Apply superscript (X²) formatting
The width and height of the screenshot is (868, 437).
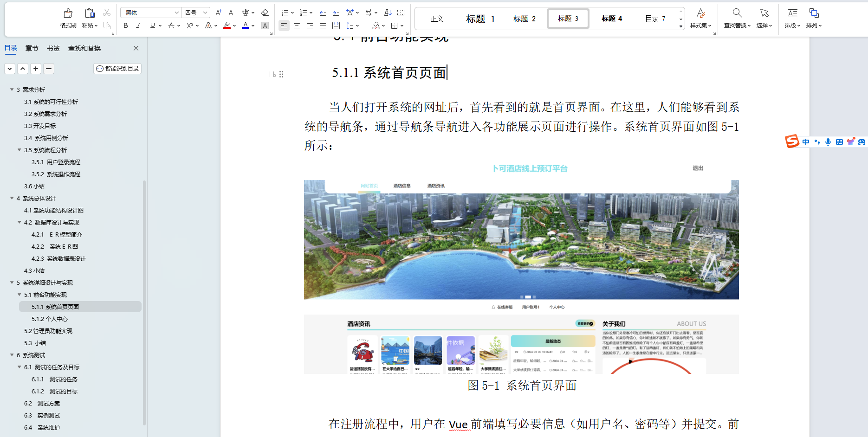(x=190, y=26)
